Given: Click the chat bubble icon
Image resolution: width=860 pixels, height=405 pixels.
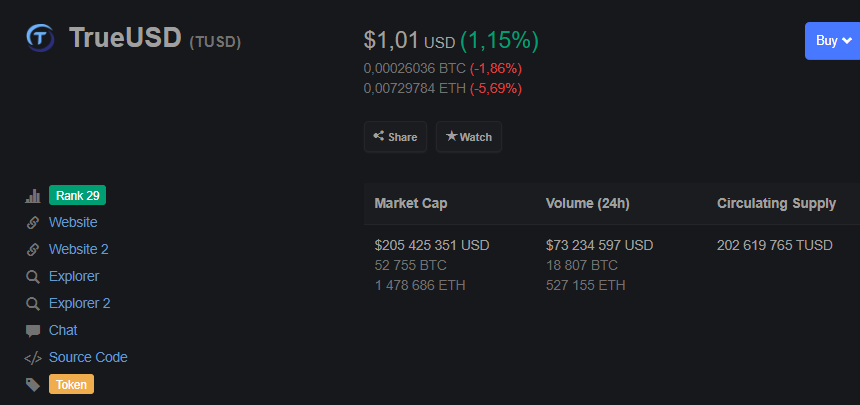Looking at the screenshot, I should point(33,331).
